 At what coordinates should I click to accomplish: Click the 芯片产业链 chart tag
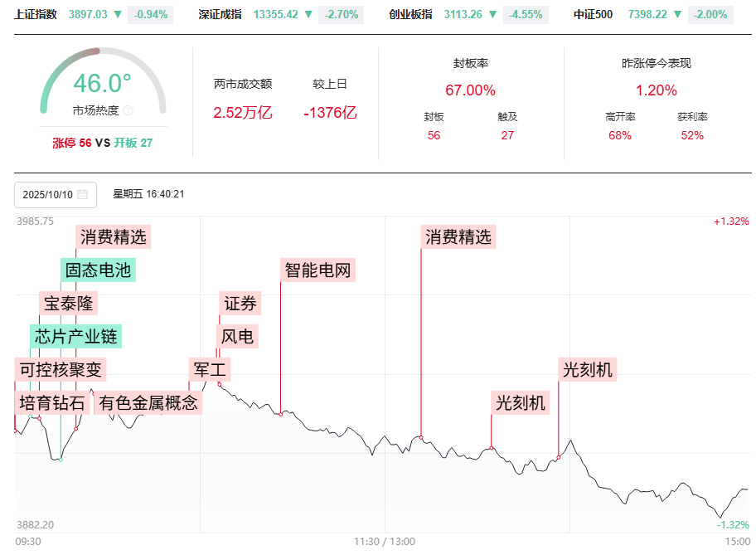(x=76, y=336)
